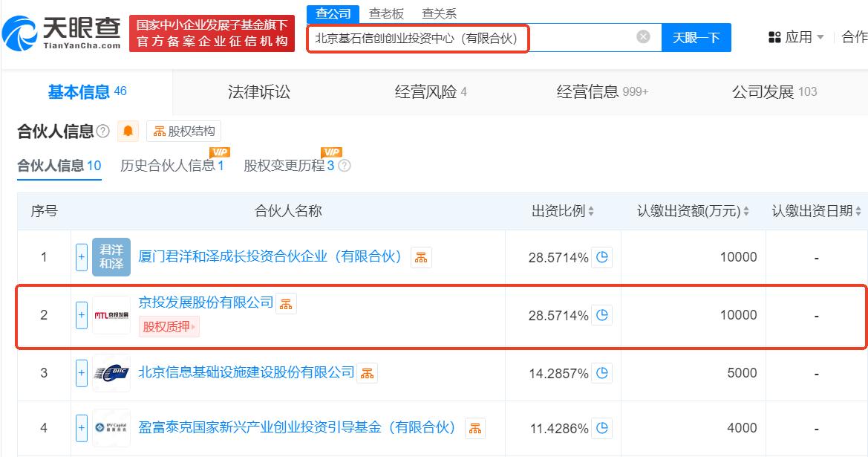Open the 基本信息 tab
The height and width of the screenshot is (457, 868).
87,92
